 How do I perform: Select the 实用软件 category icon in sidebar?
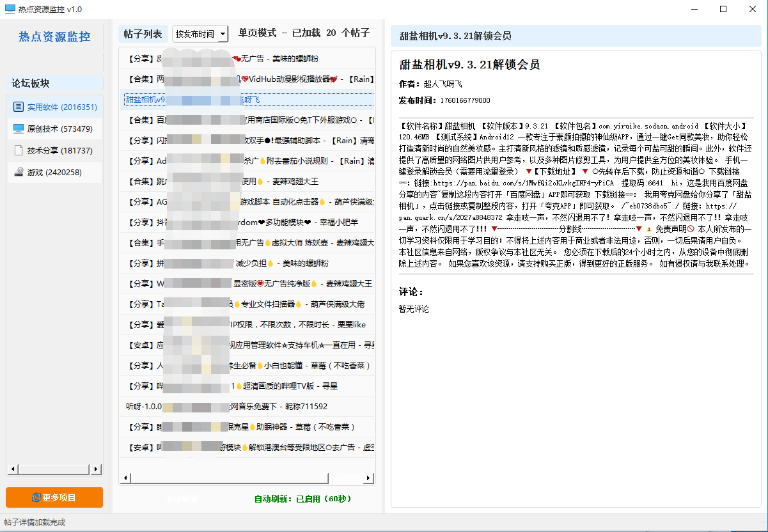(x=20, y=106)
